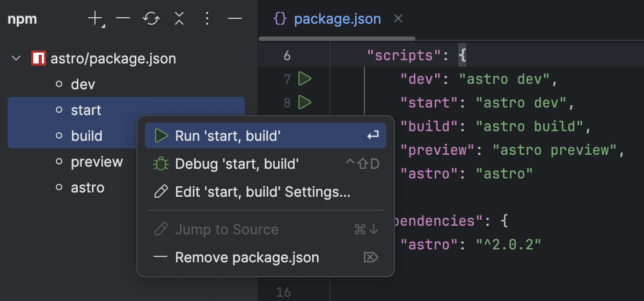Screen dimensions: 644x301
Task: Select the preview script in the tree
Action: click(97, 162)
